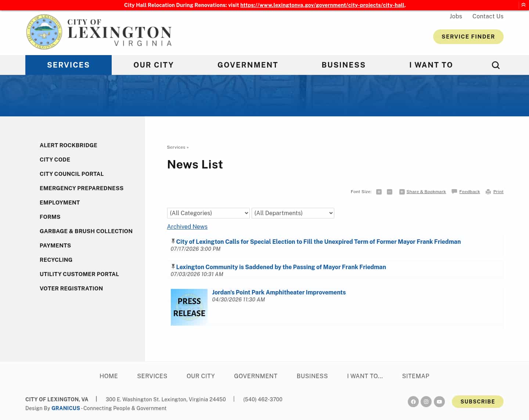Viewport: 529px width, 420px height.
Task: Open the Government main menu
Action: pos(248,65)
